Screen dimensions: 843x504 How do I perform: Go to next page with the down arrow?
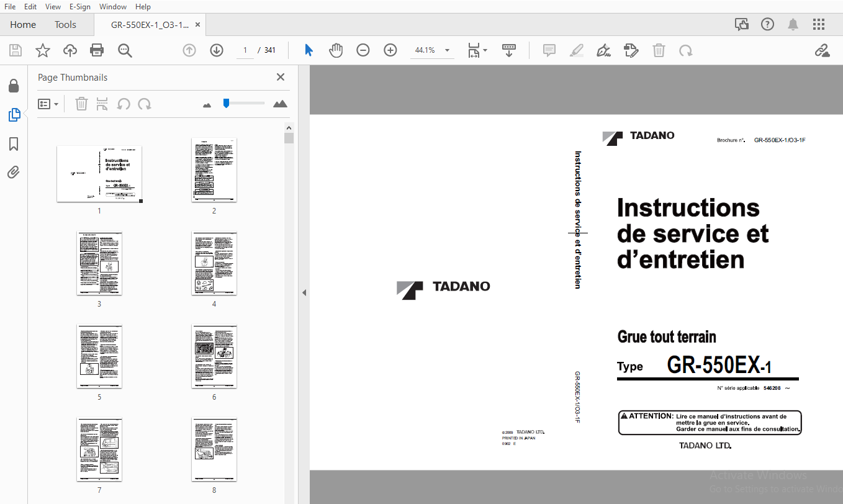217,50
